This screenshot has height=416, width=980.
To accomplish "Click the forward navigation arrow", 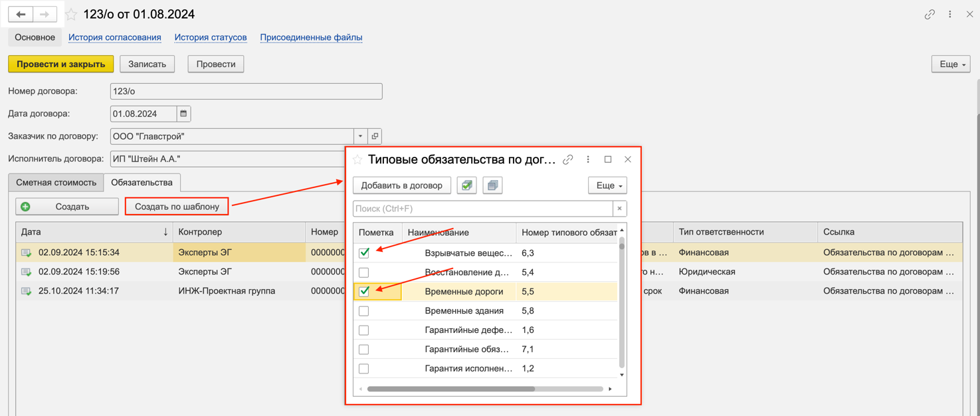I will tap(45, 14).
